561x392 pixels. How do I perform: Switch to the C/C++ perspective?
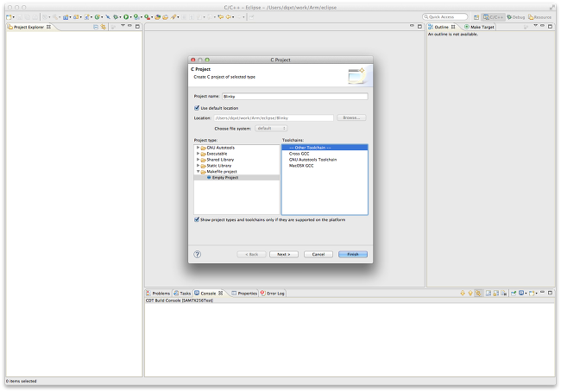(x=493, y=17)
